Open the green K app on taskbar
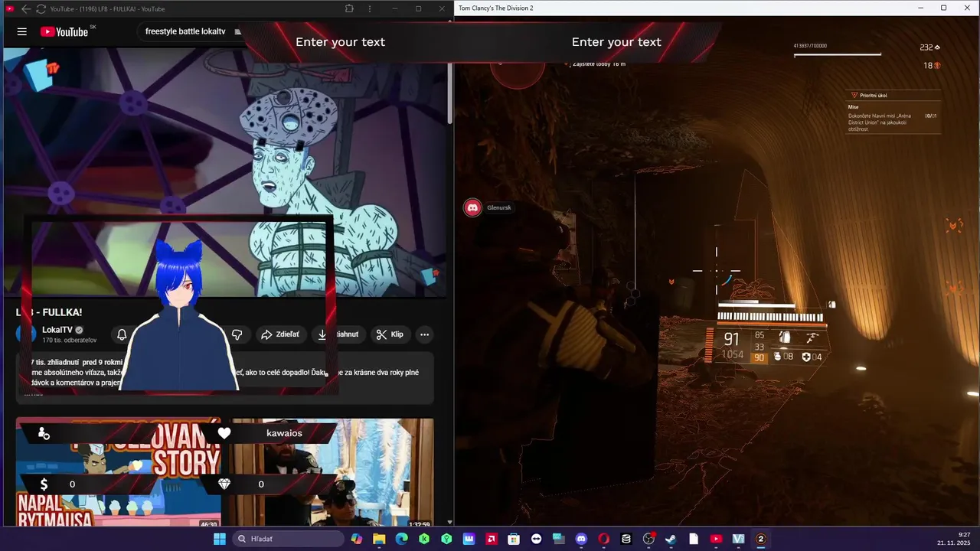This screenshot has width=980, height=551. tap(424, 539)
